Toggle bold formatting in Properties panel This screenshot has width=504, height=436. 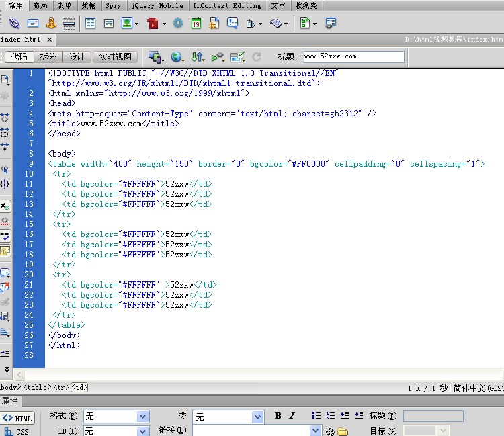coord(278,416)
